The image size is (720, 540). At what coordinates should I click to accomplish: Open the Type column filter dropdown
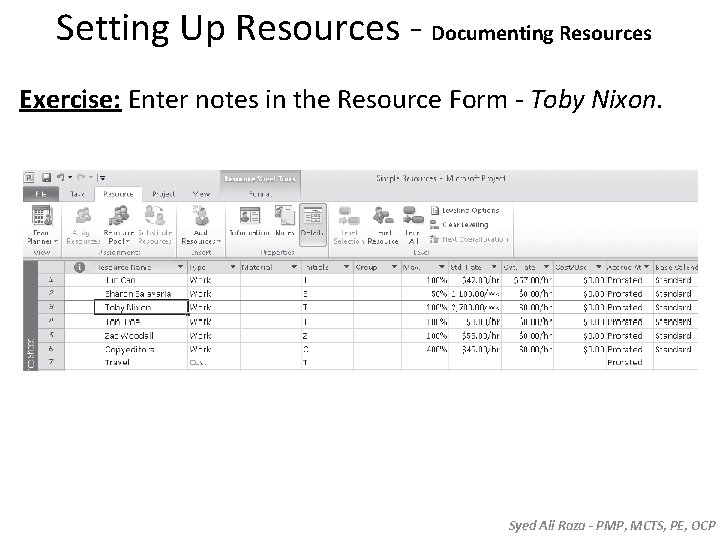(x=233, y=267)
